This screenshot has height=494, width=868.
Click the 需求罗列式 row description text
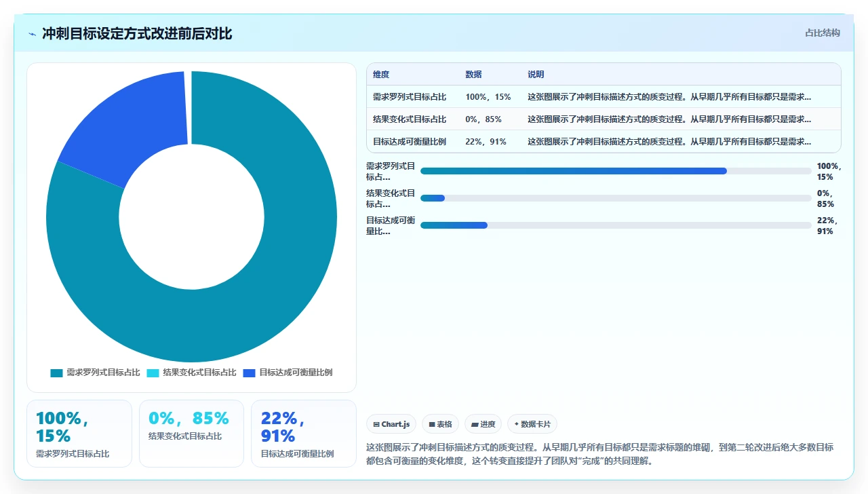669,97
